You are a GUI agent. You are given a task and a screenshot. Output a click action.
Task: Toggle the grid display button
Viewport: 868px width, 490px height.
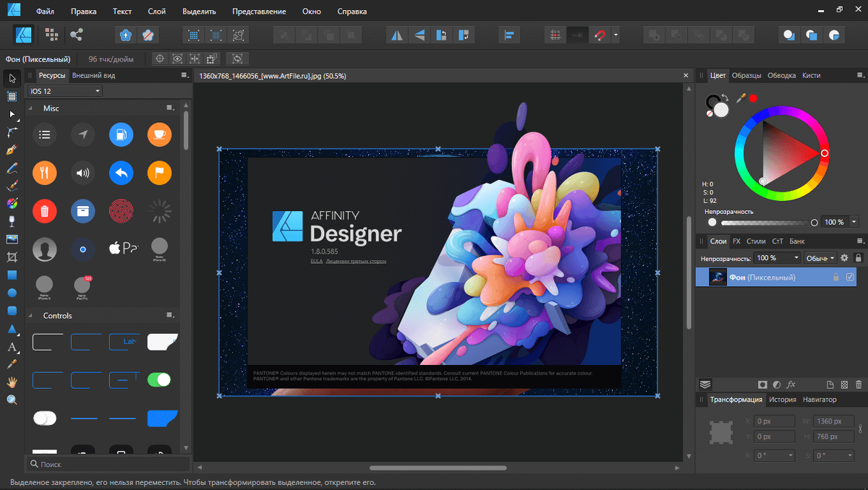[555, 34]
